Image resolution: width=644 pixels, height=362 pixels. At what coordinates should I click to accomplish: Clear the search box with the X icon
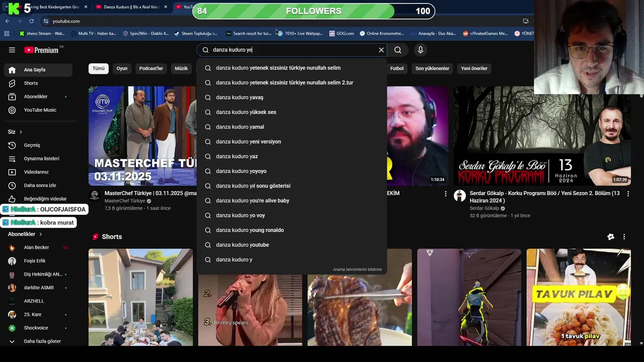click(381, 50)
